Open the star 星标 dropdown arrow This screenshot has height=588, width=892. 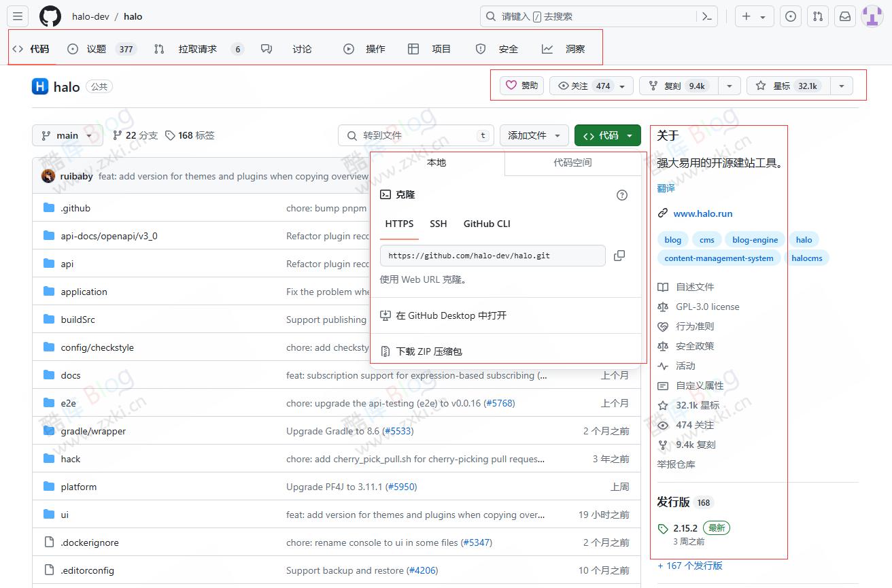pyautogui.click(x=842, y=85)
